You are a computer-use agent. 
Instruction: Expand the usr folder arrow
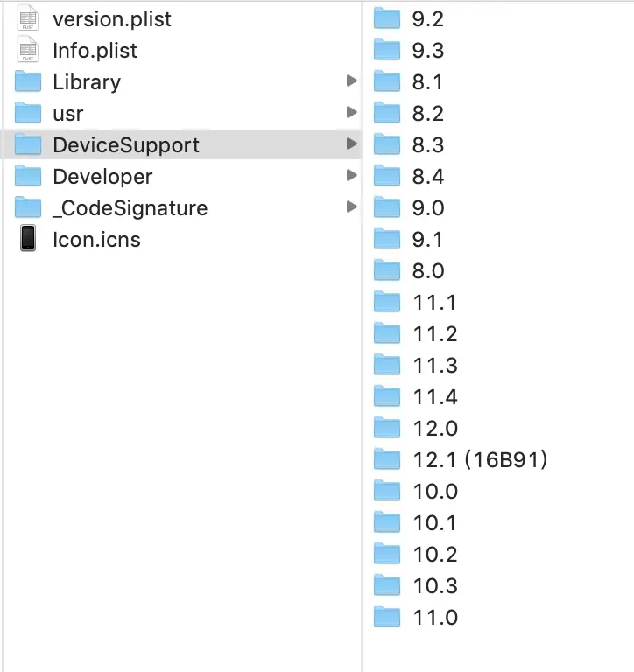351,113
